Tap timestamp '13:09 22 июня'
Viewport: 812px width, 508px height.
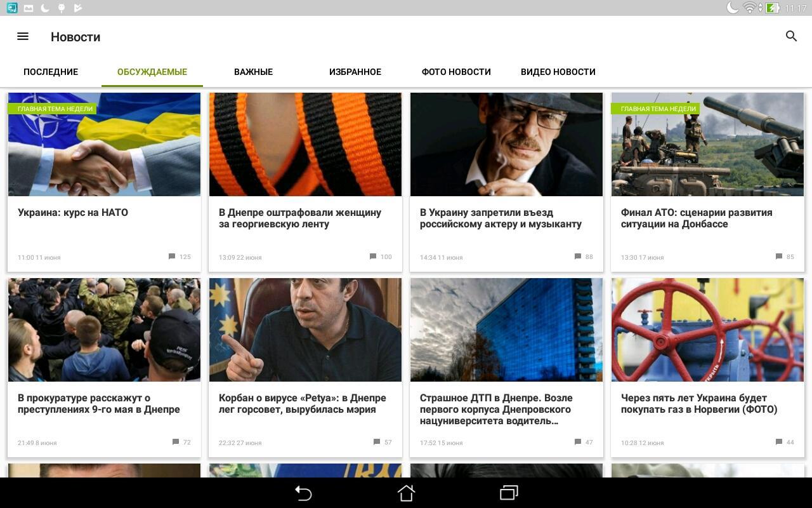pyautogui.click(x=240, y=257)
